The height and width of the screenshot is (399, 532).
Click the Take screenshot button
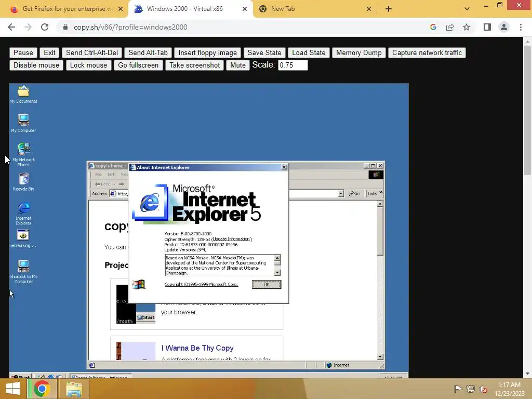[x=195, y=65]
